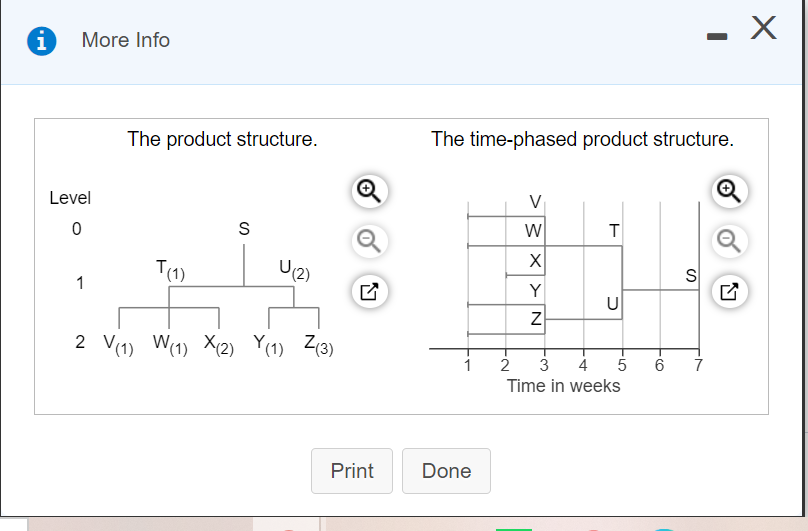
Task: Click the More Info dialog title
Action: (126, 40)
